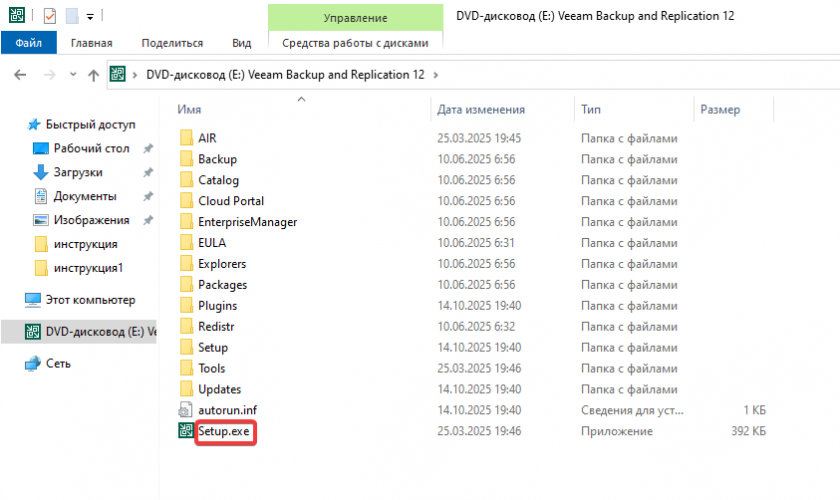The image size is (840, 500).
Task: Open the Setup.exe application file
Action: point(225,431)
